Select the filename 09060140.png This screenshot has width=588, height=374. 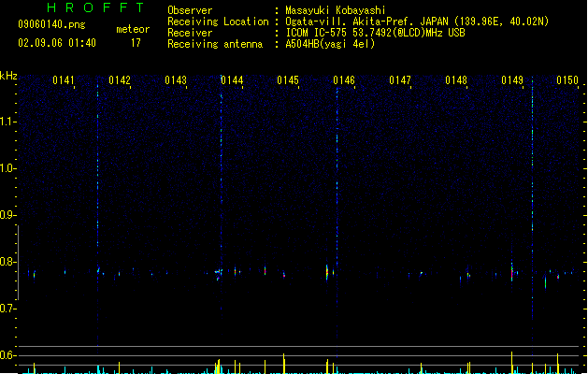[x=51, y=24]
